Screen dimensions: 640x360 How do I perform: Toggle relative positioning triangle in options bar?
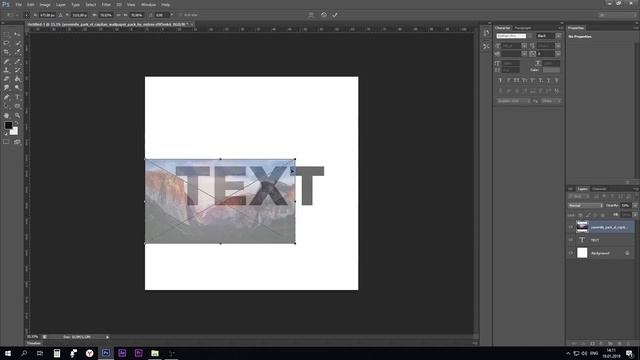[60, 15]
